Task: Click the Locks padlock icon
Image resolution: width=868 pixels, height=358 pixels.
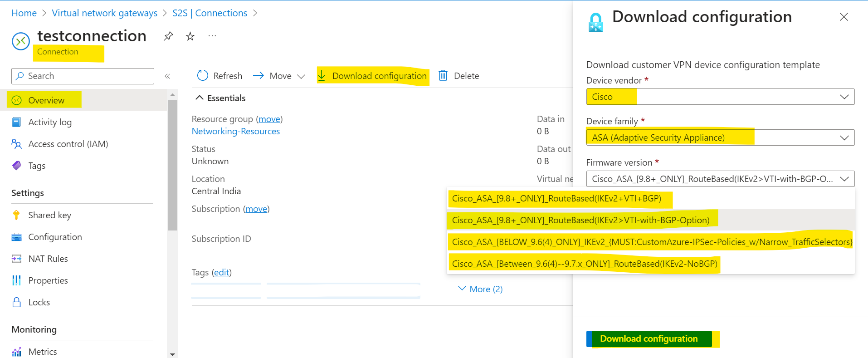Action: (x=16, y=302)
